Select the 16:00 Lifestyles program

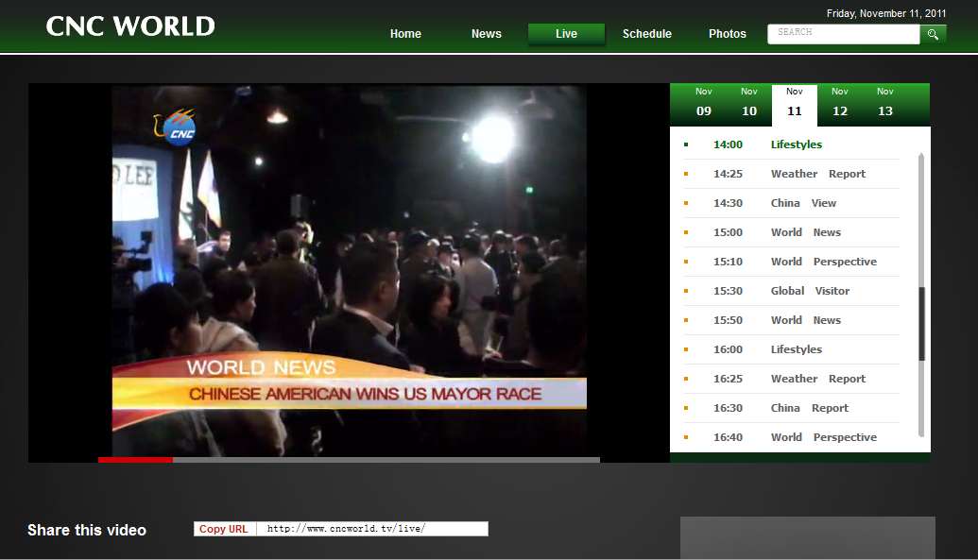coord(792,349)
